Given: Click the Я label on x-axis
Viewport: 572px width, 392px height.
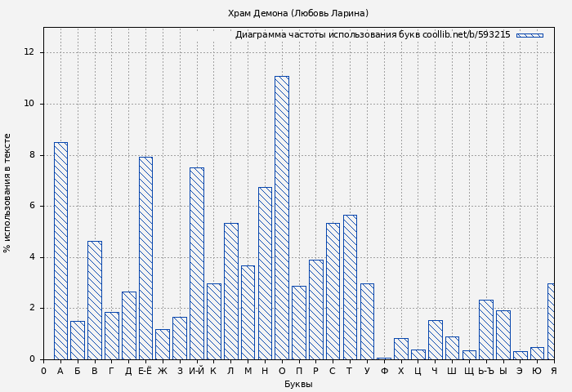Looking at the screenshot, I should point(553,371).
